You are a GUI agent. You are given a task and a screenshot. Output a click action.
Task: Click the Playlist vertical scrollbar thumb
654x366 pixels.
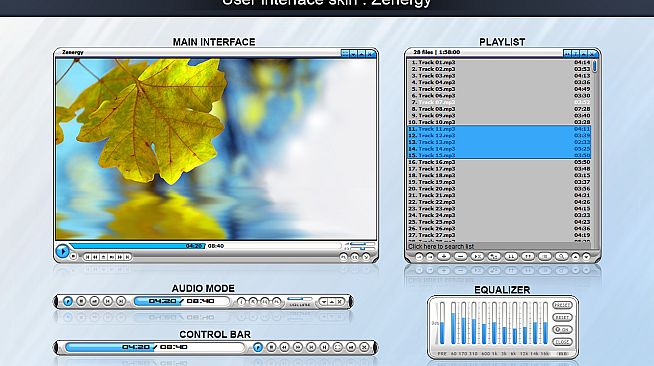(x=595, y=66)
